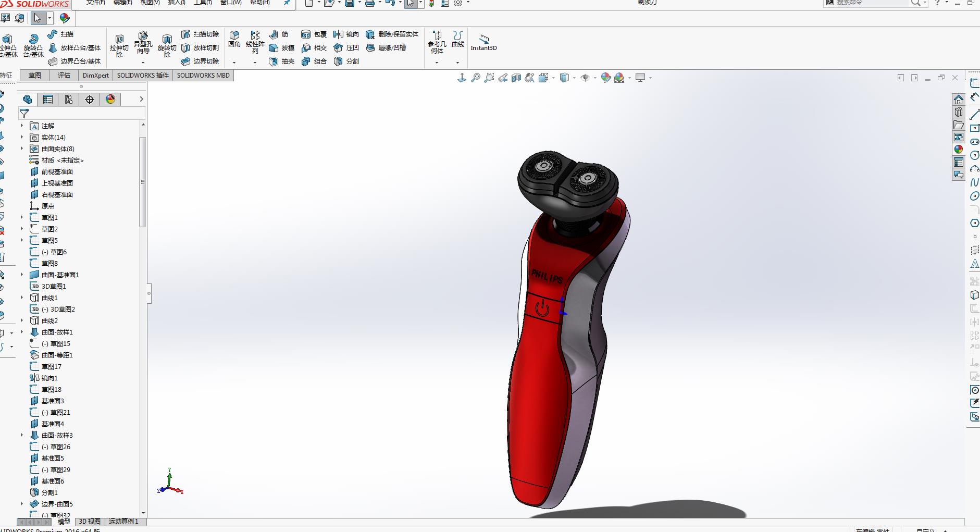Open the DimXpertManager crosshair tab
The image size is (980, 532).
90,100
